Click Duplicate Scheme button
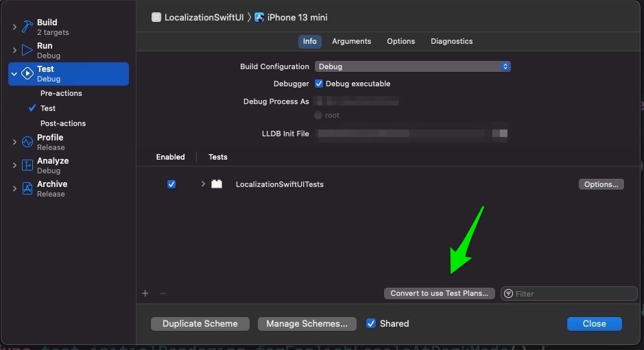 (x=200, y=324)
